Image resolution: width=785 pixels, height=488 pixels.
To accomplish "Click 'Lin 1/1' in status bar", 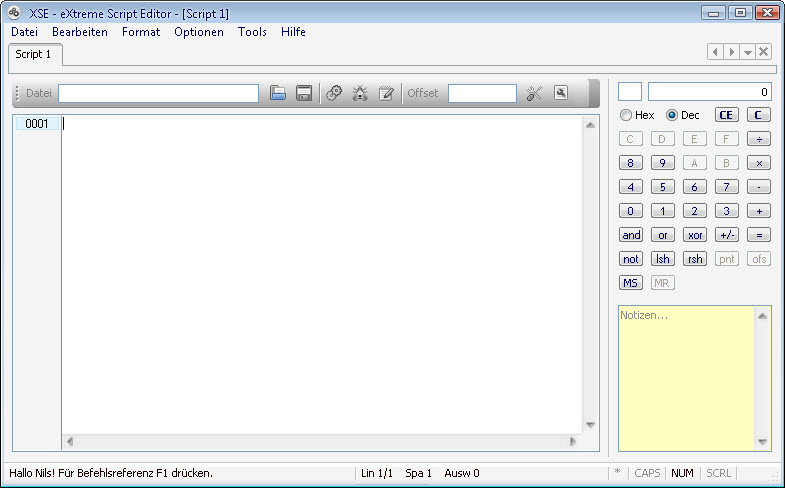I will click(376, 473).
